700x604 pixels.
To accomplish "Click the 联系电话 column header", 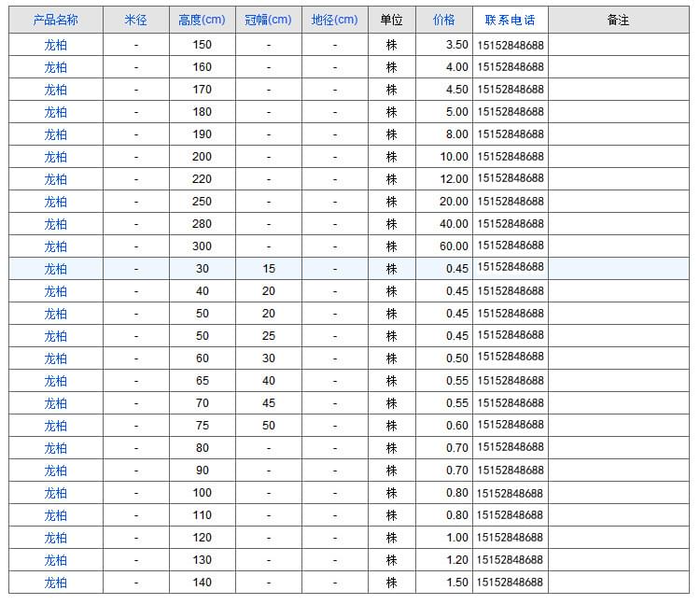I will [x=510, y=21].
